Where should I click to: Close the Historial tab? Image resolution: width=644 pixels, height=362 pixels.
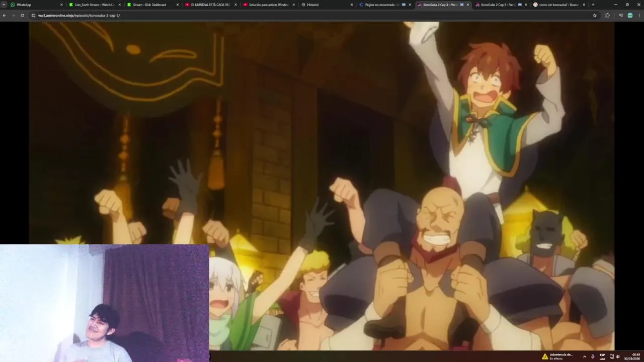[x=352, y=5]
